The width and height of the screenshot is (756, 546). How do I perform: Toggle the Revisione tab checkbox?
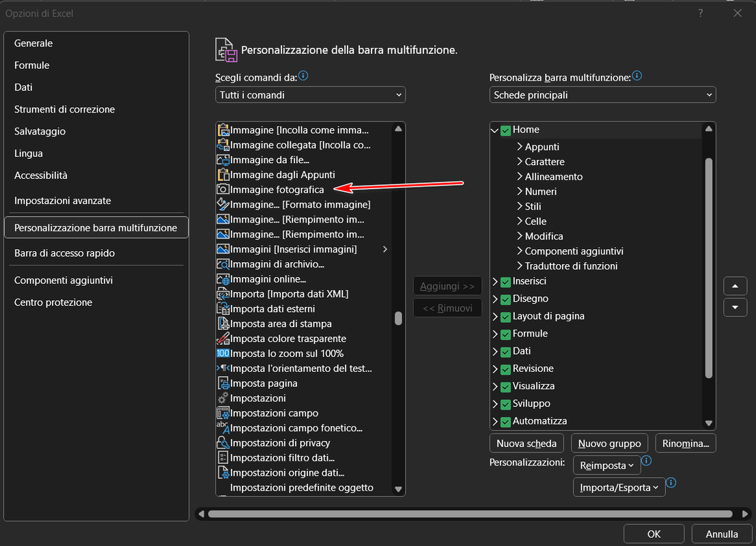coord(505,369)
